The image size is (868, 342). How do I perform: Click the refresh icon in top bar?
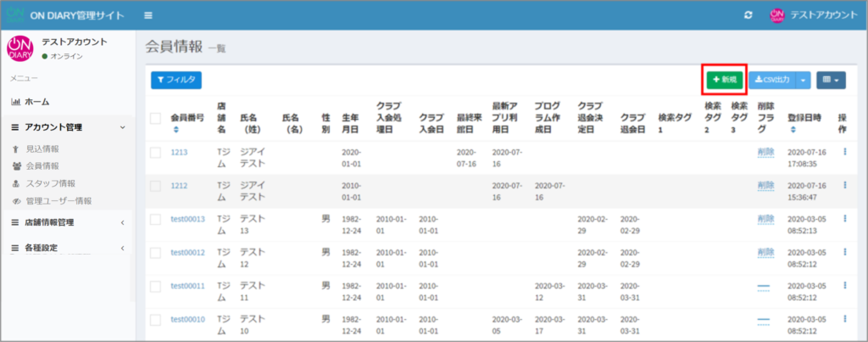(x=747, y=15)
